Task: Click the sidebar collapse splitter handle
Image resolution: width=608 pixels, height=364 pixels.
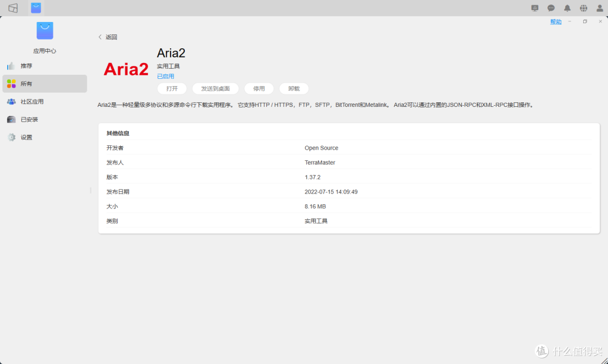Action: coord(90,190)
